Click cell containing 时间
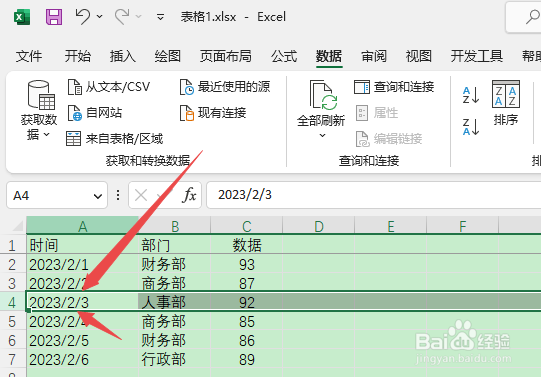Viewport: 541px width, 377px height. 82,245
